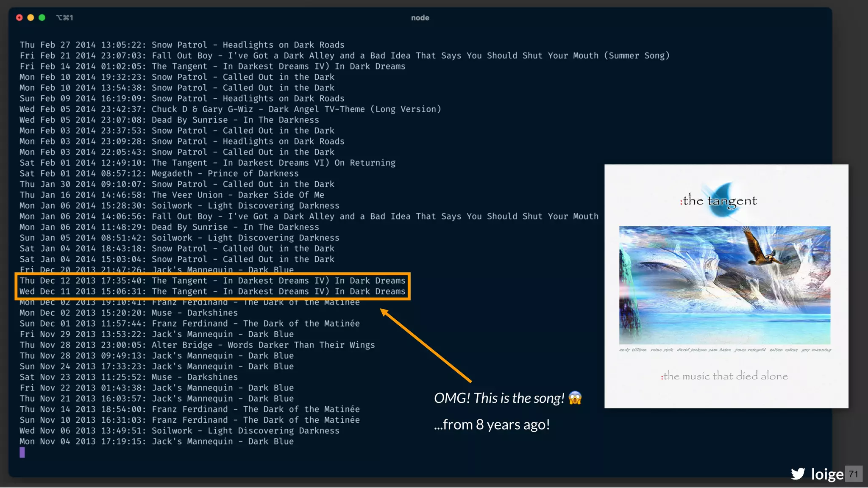Click the purple terminal cursor block

22,452
